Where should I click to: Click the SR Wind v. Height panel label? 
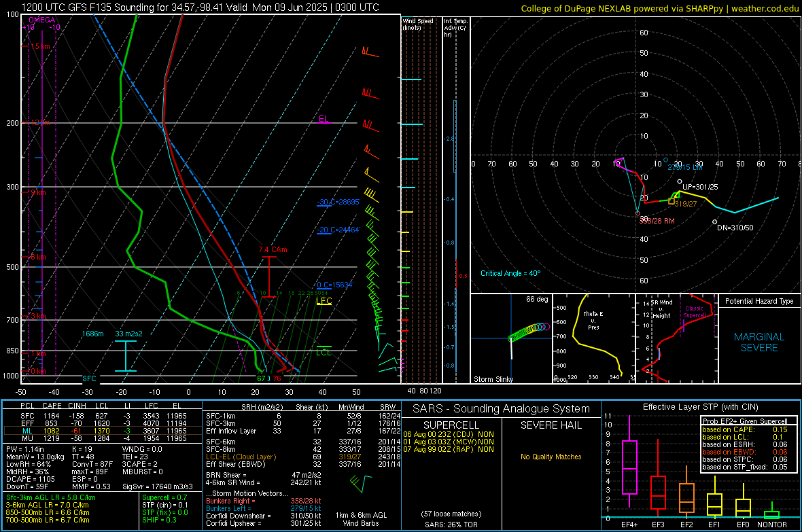(x=662, y=309)
